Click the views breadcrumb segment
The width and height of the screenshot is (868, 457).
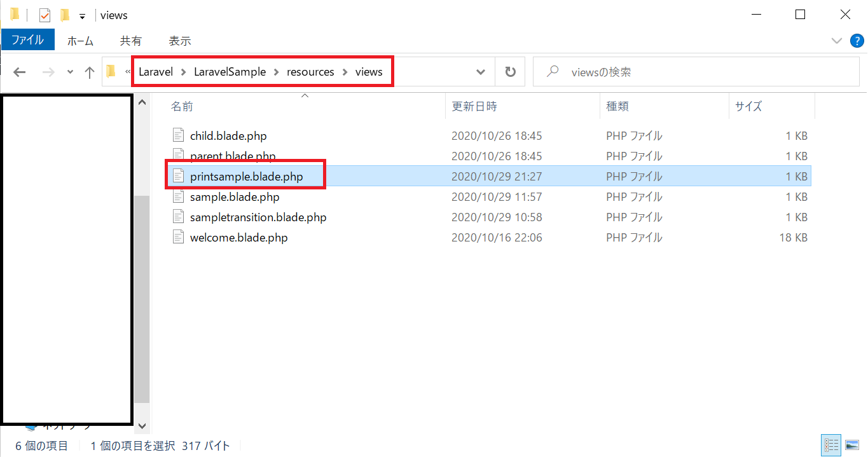(369, 72)
